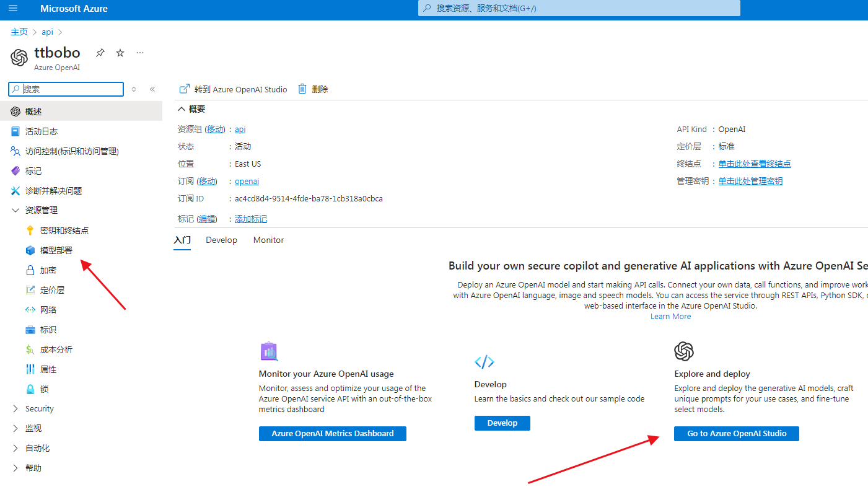
Task: Click the Develop code brackets icon
Action: [484, 362]
